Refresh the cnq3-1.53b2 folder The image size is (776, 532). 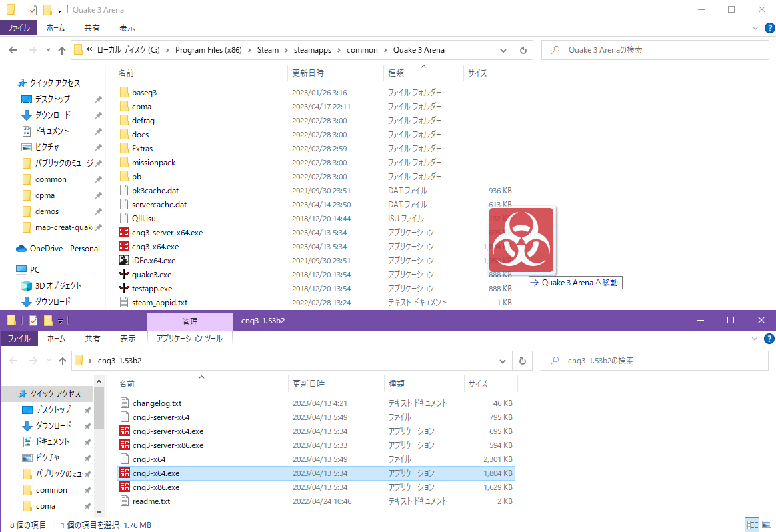tap(523, 361)
